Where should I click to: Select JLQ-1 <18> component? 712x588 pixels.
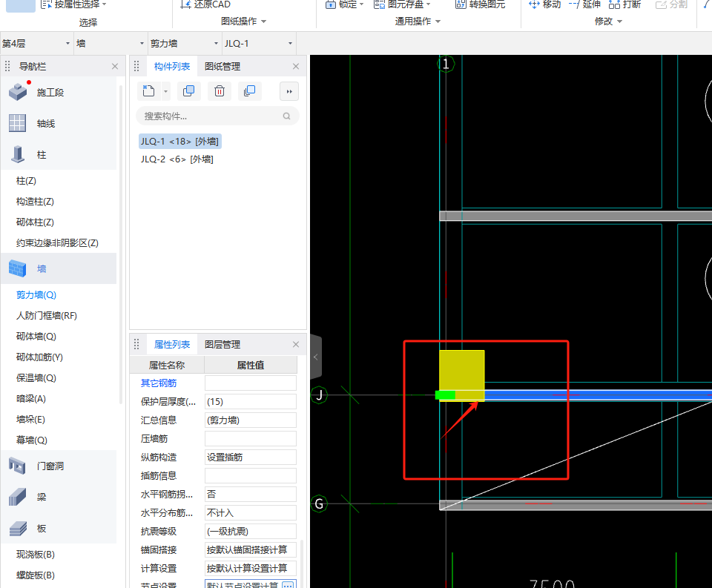click(x=179, y=141)
